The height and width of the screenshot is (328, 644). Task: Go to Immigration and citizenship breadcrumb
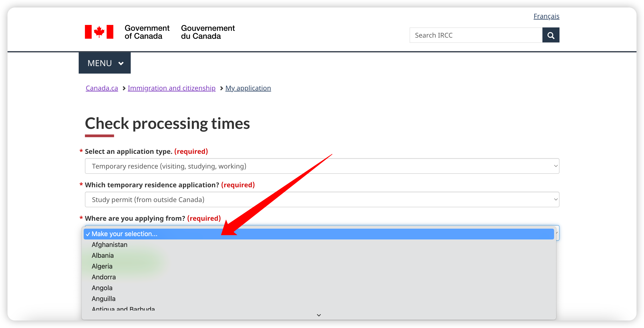tap(172, 88)
